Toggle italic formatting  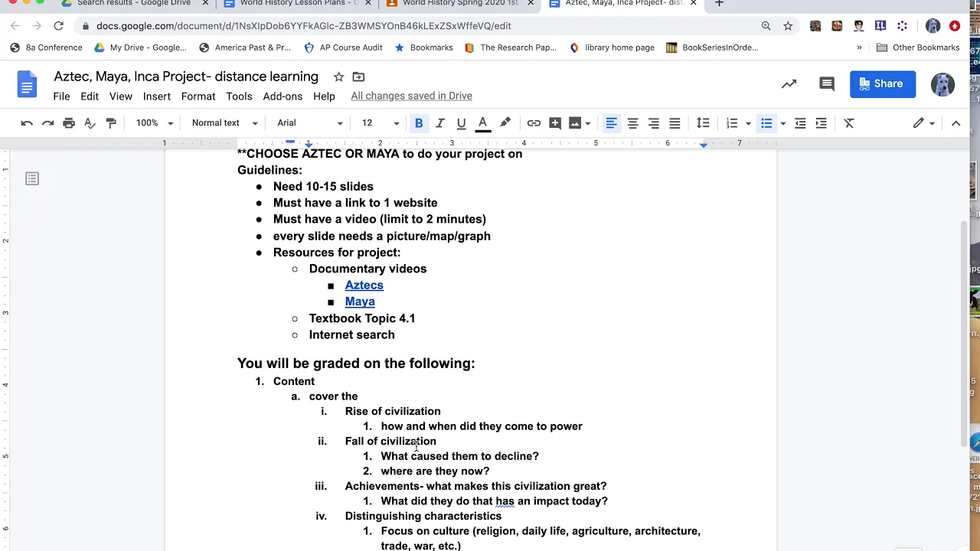click(440, 122)
